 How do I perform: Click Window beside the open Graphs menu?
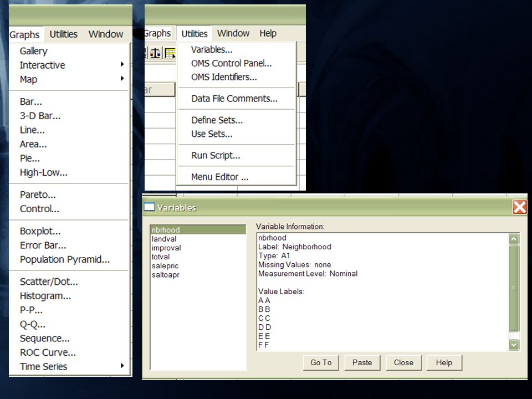click(x=106, y=34)
